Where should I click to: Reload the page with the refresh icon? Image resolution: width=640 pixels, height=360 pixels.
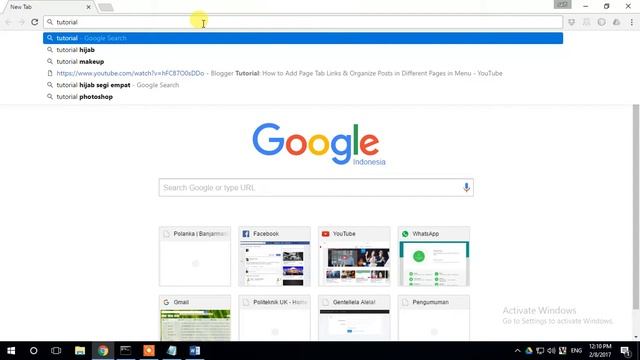point(35,22)
